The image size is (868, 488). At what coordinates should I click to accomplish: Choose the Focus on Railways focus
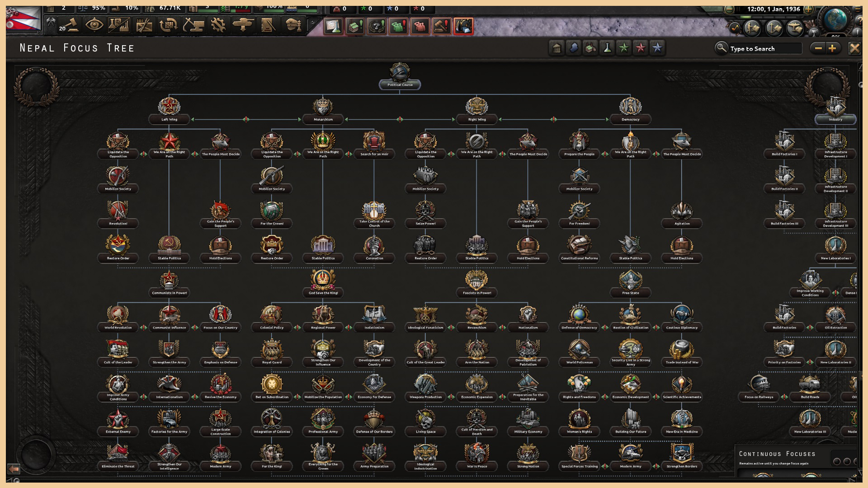(x=759, y=388)
